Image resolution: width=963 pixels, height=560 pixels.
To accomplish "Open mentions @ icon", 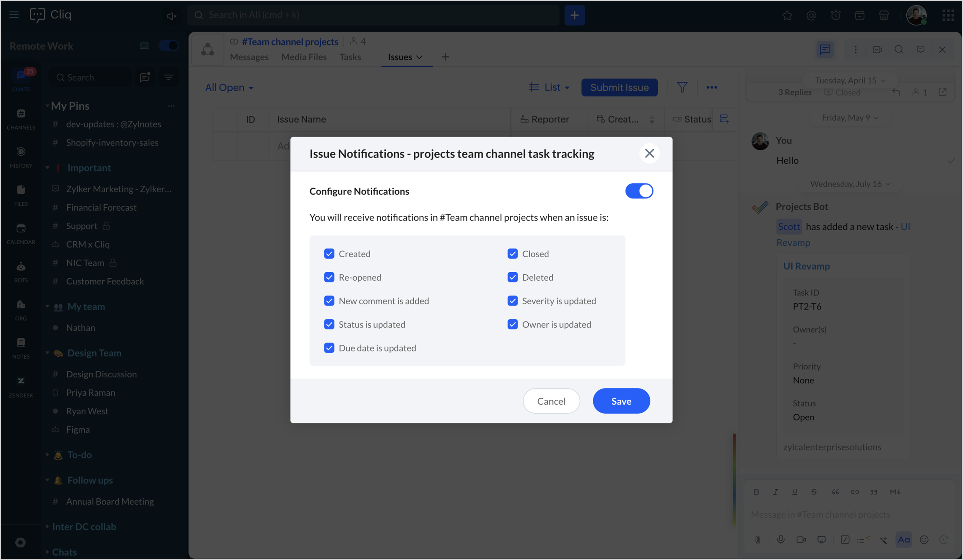I will tap(811, 16).
